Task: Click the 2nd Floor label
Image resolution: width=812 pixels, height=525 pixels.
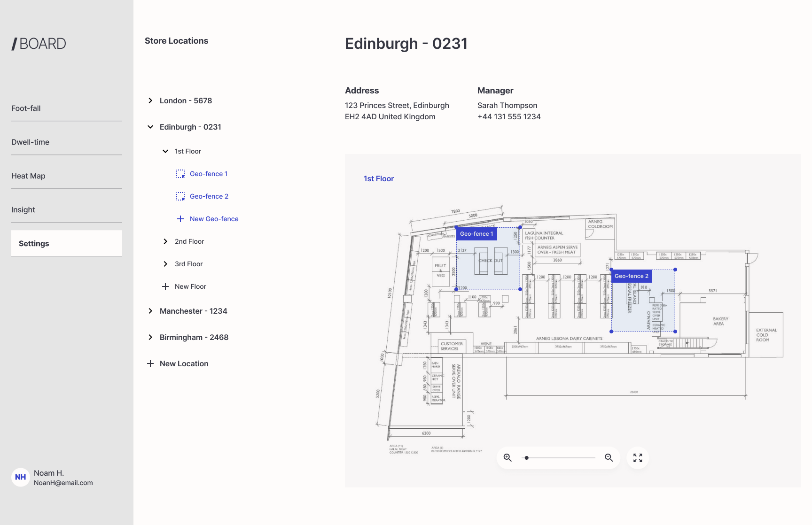Action: (189, 241)
